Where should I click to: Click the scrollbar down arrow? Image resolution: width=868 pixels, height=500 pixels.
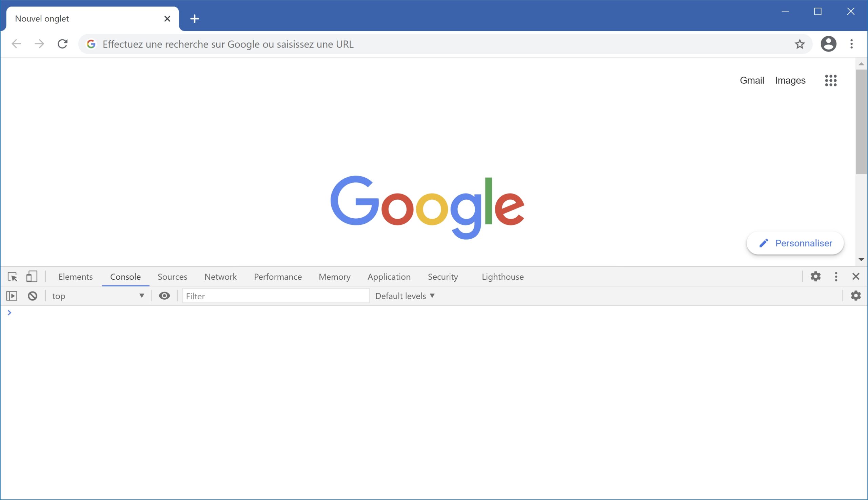(x=861, y=259)
